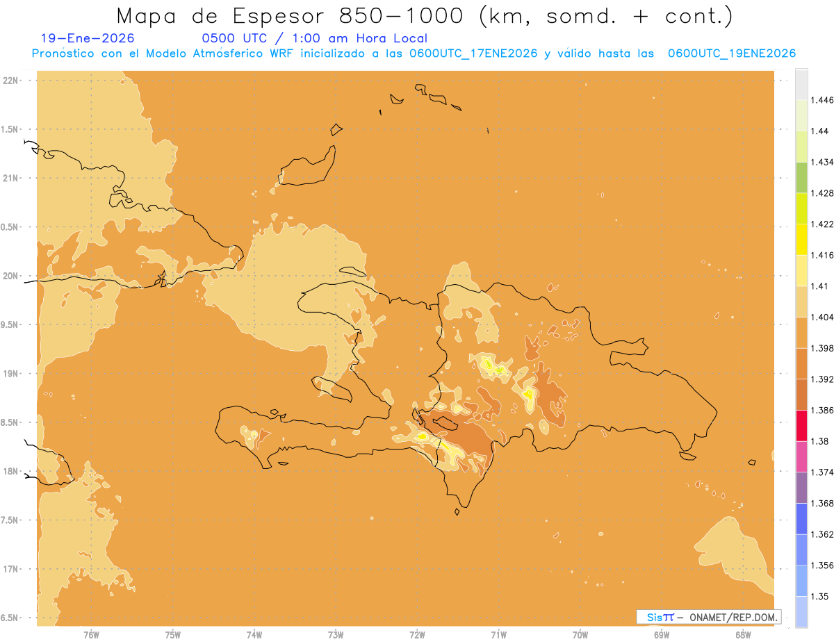Click the colorbar value 1.356
Screen dimensions: 834x644
coord(821,565)
